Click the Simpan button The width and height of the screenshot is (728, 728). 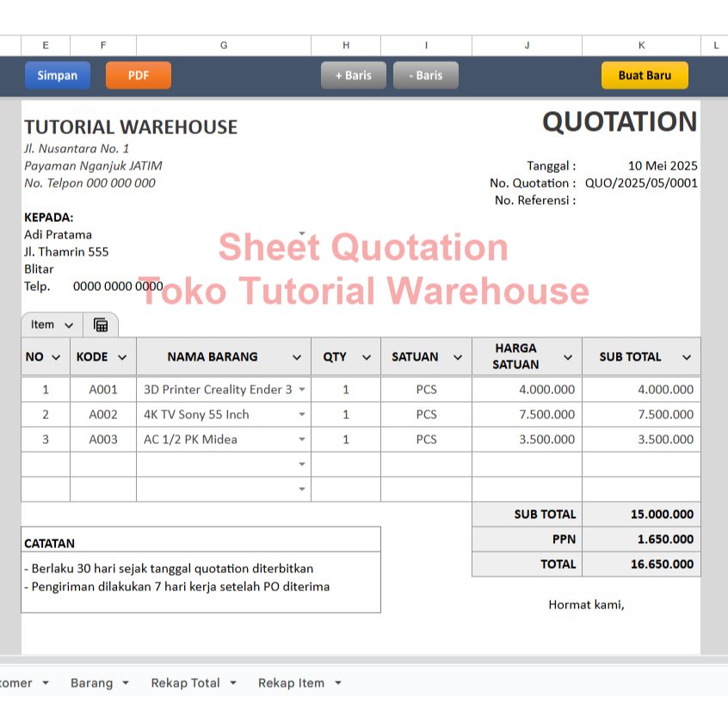tap(58, 75)
